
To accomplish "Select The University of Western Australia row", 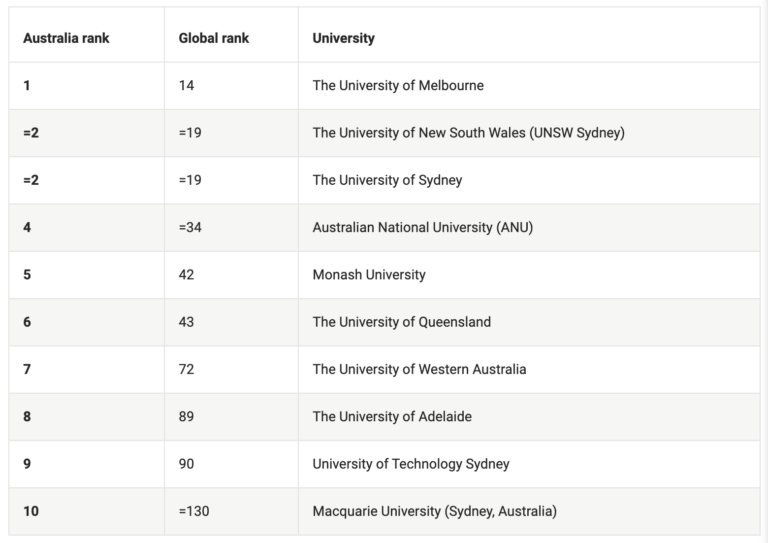I will click(419, 370).
